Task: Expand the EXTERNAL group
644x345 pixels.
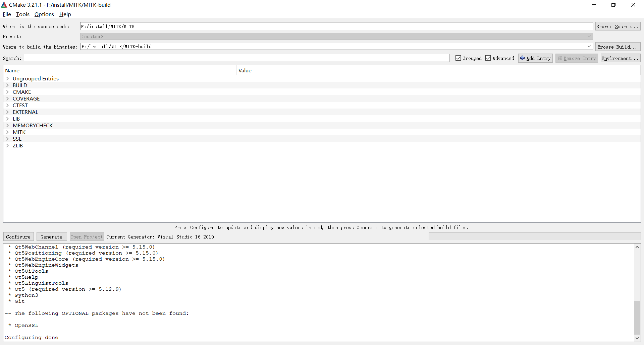Action: pos(7,112)
